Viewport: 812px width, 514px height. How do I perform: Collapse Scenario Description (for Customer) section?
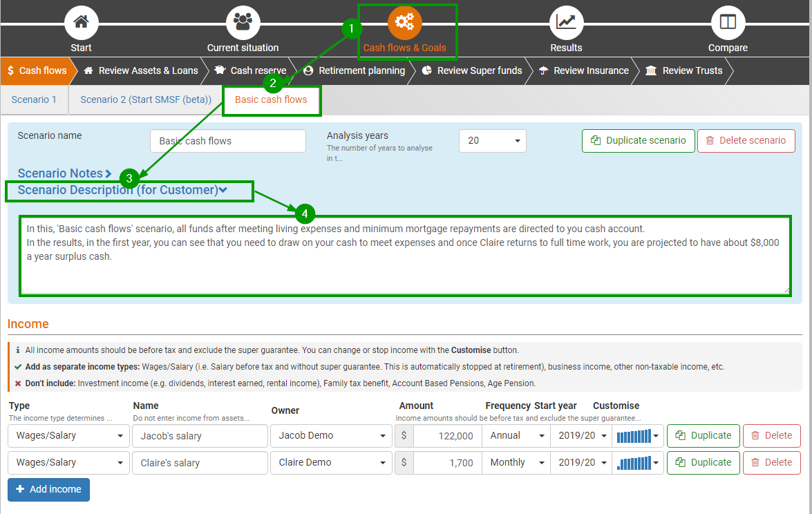click(x=122, y=191)
